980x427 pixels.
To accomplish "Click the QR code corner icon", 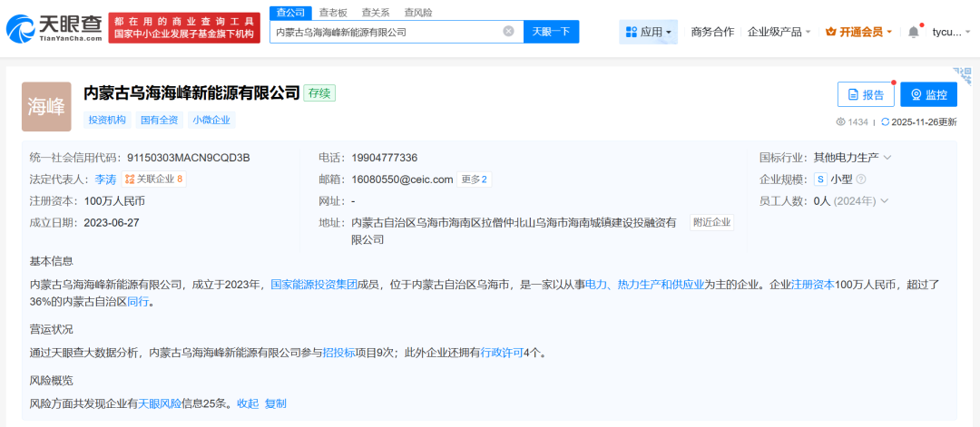I will click(961, 76).
